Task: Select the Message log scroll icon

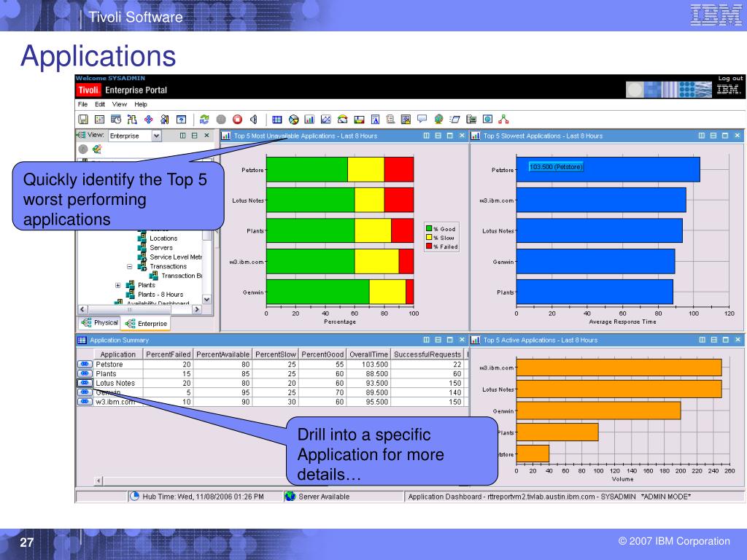Action: point(390,119)
